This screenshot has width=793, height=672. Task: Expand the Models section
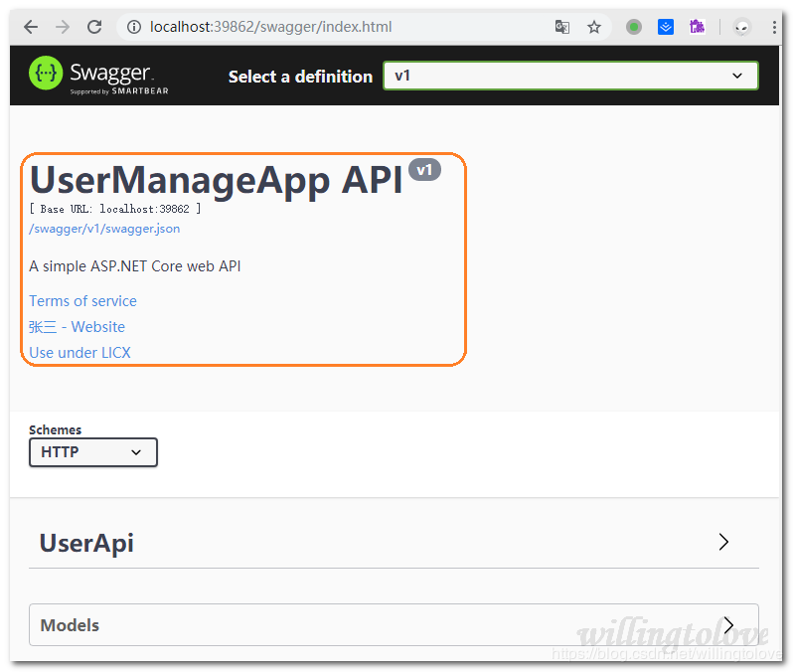[394, 625]
